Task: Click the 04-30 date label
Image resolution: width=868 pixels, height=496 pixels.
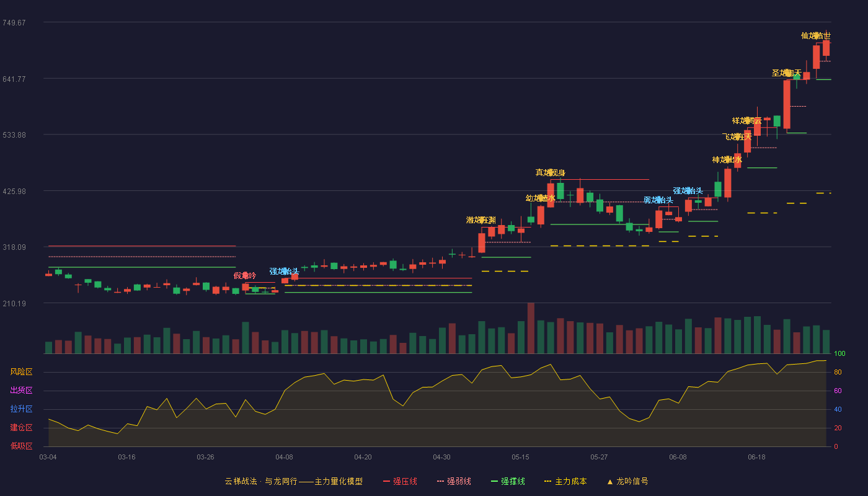Action: point(441,457)
